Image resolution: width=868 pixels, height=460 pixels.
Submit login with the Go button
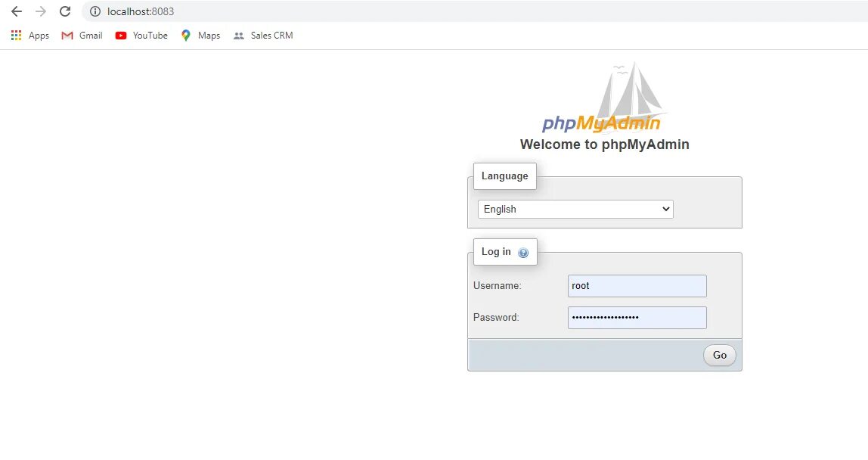[719, 356]
